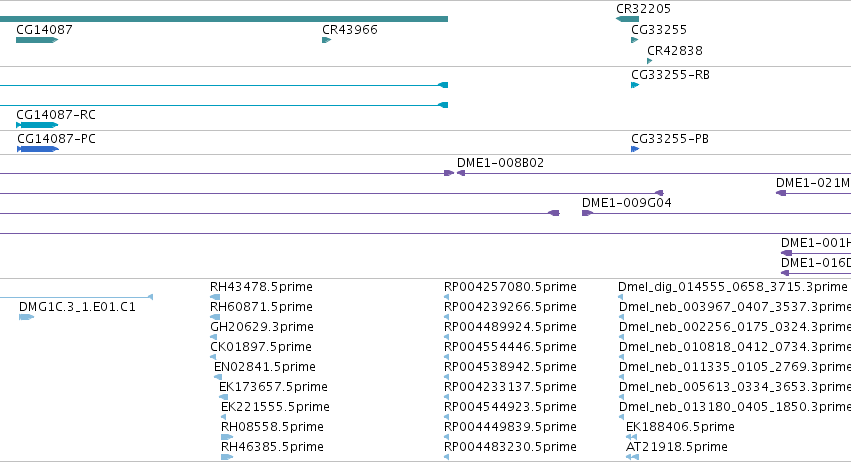The image size is (851, 462).
Task: Select the CR32205 gene arrow glyph
Action: click(627, 19)
